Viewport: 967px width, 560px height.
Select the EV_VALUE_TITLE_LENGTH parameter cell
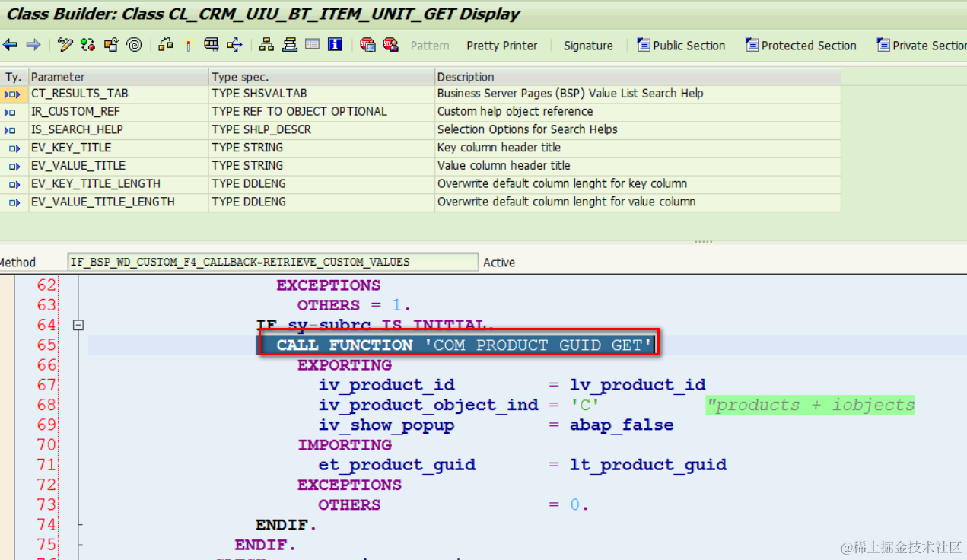point(118,202)
